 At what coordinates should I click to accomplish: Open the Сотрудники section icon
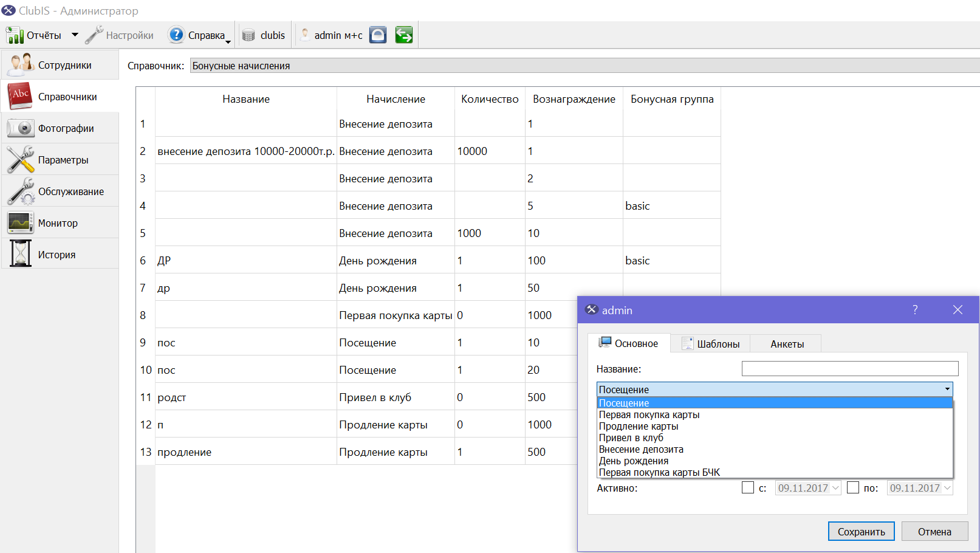[21, 64]
